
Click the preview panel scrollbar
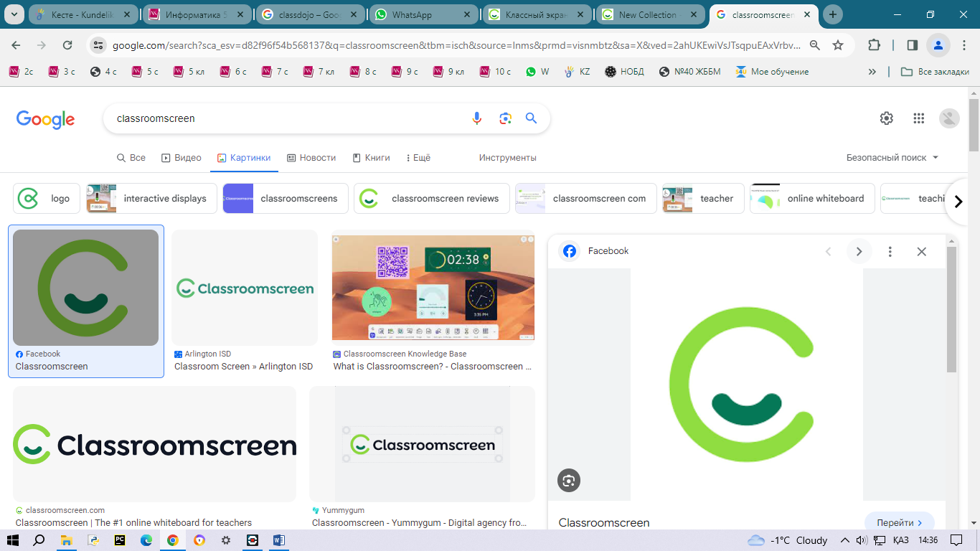tap(952, 310)
